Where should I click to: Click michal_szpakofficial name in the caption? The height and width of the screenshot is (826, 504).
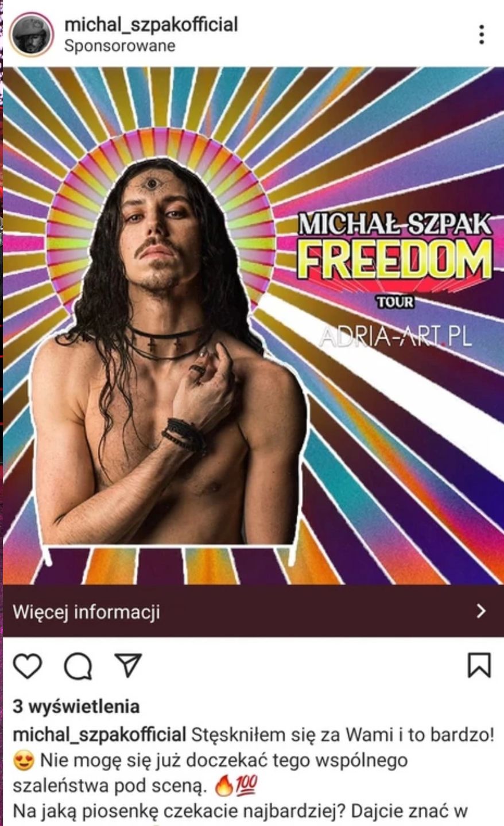coord(99,734)
